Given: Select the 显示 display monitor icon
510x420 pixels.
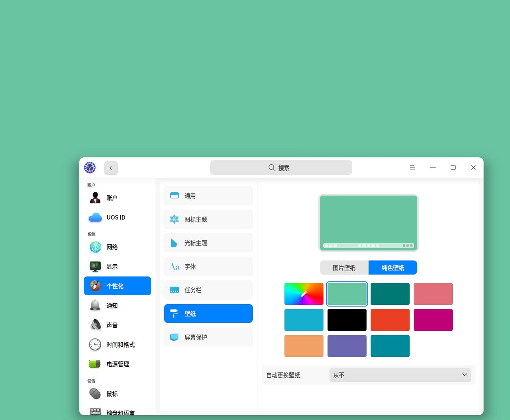Looking at the screenshot, I should point(95,266).
